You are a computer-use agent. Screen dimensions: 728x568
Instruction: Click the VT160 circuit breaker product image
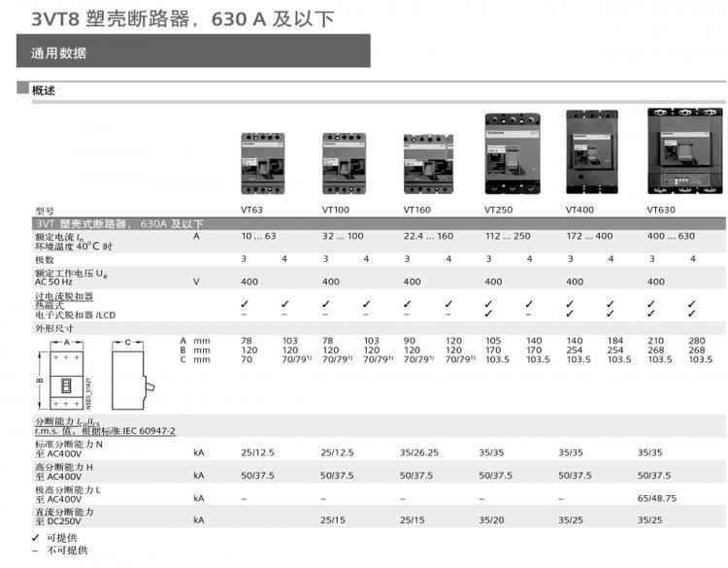pos(428,164)
